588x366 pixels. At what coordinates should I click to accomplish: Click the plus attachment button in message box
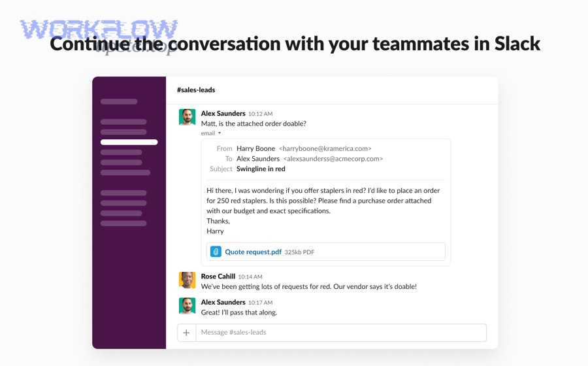186,333
